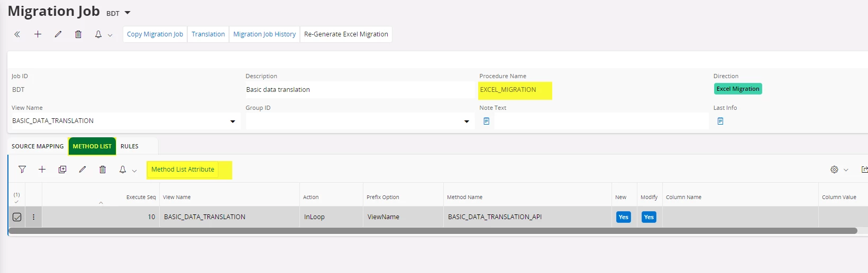
Task: Delete migration job using top trash icon
Action: 78,34
